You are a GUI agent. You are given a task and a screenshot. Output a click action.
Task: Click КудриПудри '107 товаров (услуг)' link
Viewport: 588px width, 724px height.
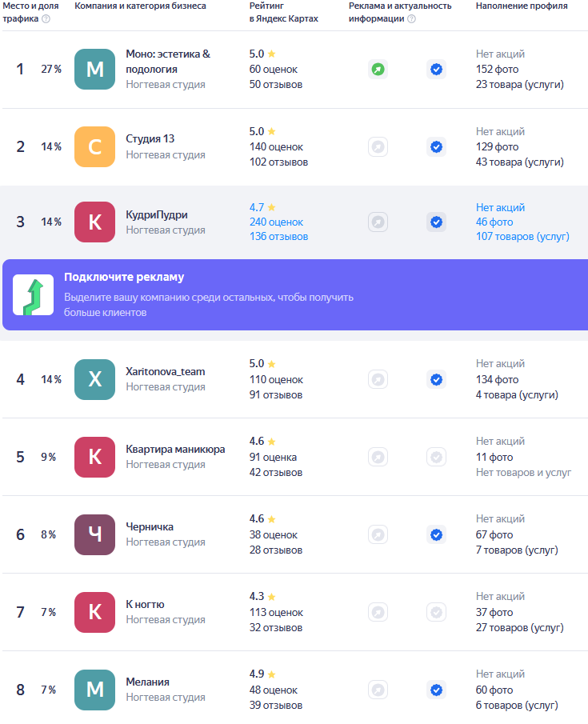(522, 237)
